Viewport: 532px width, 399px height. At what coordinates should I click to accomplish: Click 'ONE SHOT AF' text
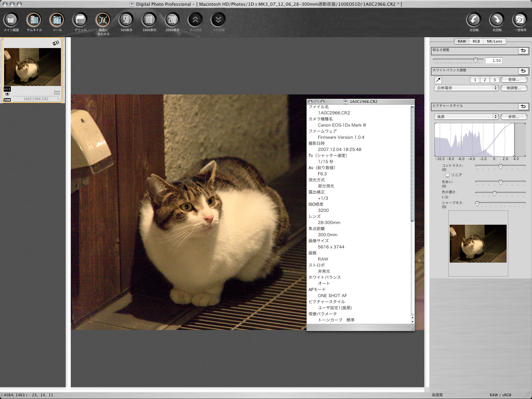(332, 296)
